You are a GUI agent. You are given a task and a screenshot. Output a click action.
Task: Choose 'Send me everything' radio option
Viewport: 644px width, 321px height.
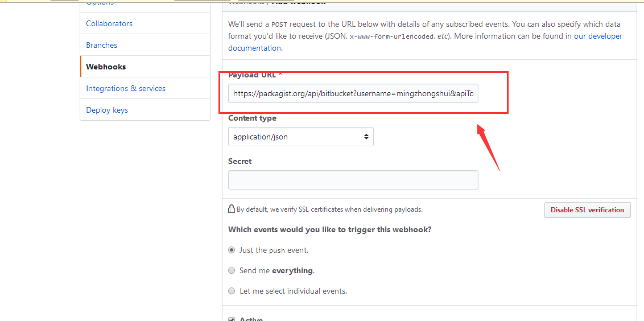coord(232,270)
